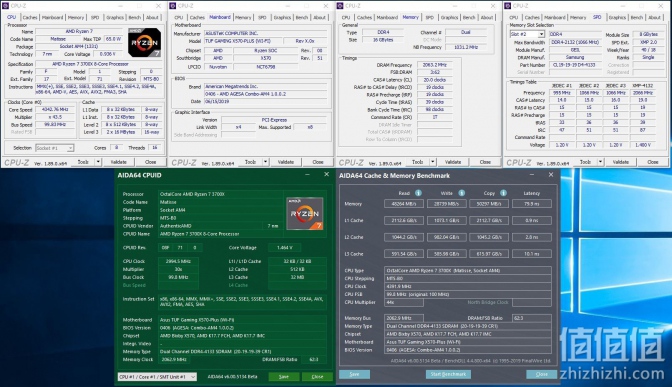Click the Memory Read result field
The image size is (672, 387).
tap(404, 204)
